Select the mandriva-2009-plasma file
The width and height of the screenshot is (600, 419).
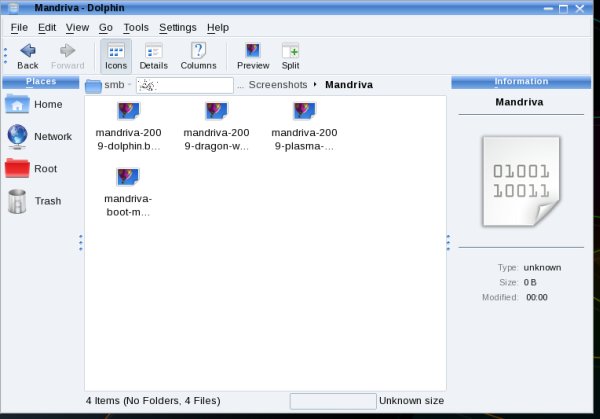[304, 112]
